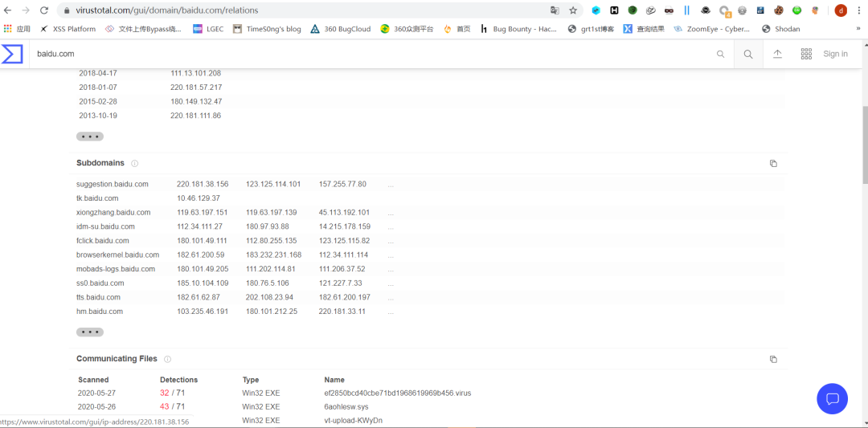Open IP address 220.181.111.86
The height and width of the screenshot is (428, 868).
click(x=196, y=116)
